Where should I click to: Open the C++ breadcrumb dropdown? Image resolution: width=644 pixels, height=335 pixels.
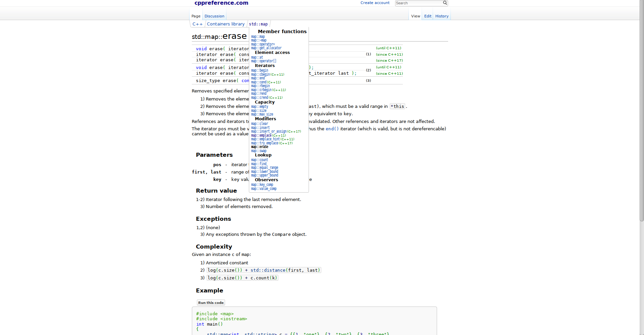tap(198, 24)
